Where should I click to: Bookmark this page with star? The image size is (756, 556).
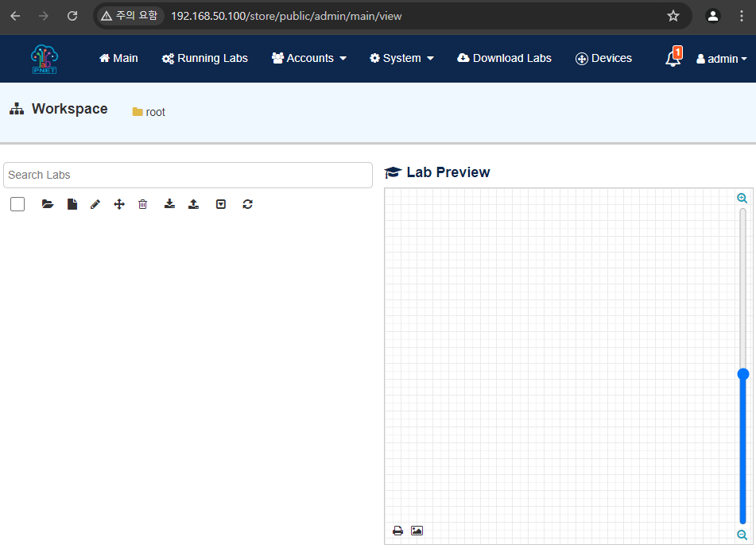click(673, 16)
